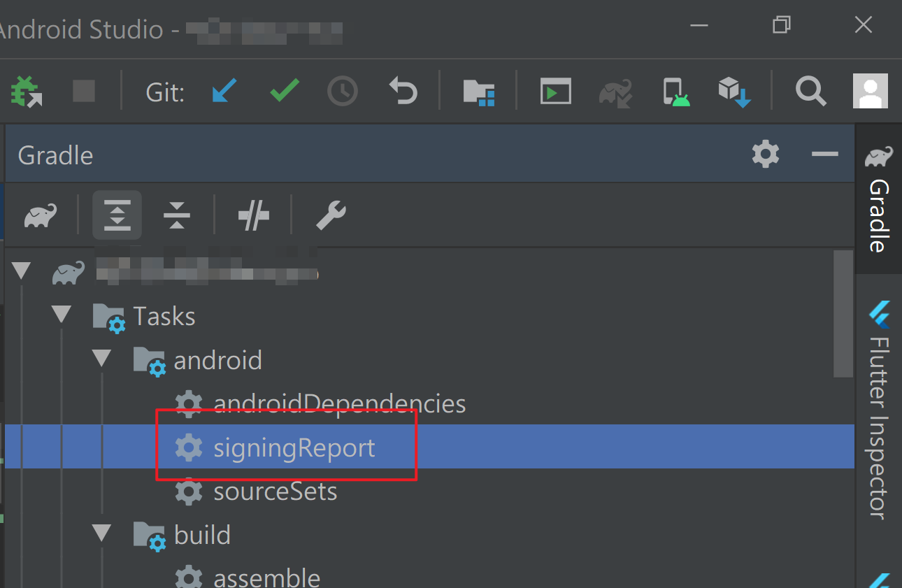Open the Run Anything icon
This screenshot has width=902, height=588.
click(555, 91)
